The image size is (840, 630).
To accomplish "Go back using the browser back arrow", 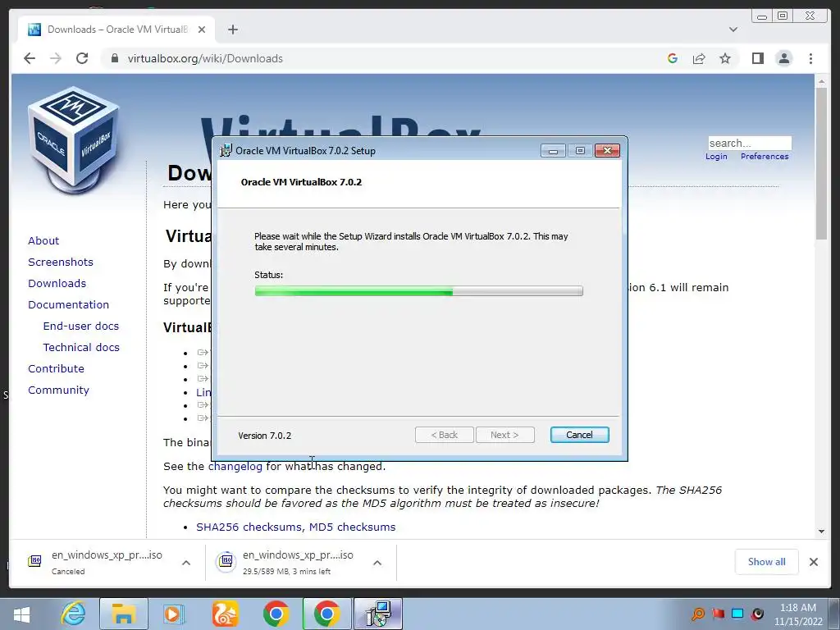I will click(x=30, y=58).
